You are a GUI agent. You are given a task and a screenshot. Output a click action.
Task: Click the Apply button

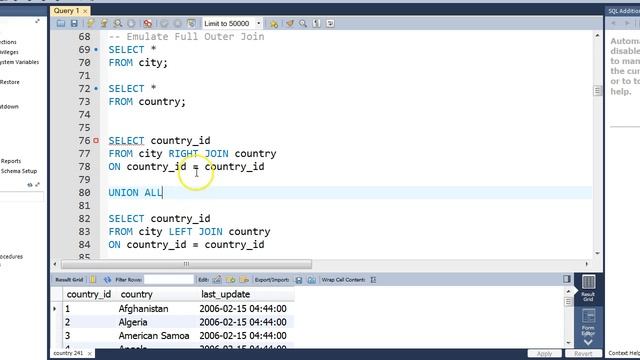(x=544, y=353)
